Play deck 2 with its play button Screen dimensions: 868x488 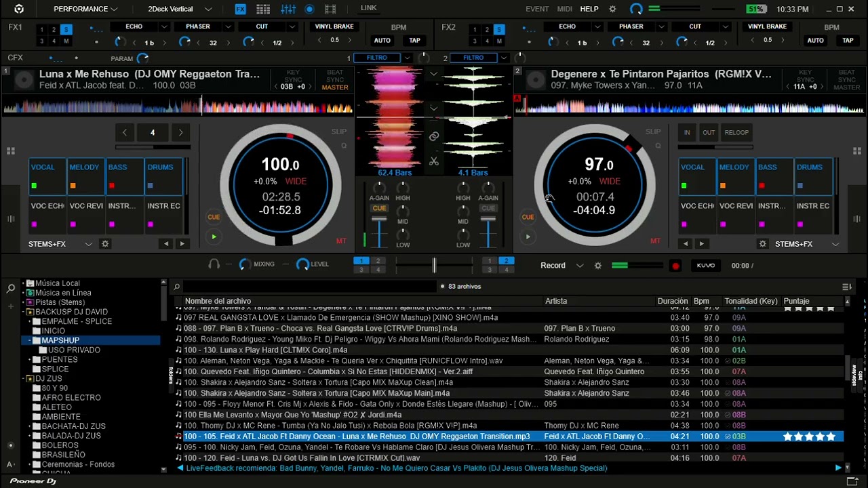pyautogui.click(x=528, y=237)
